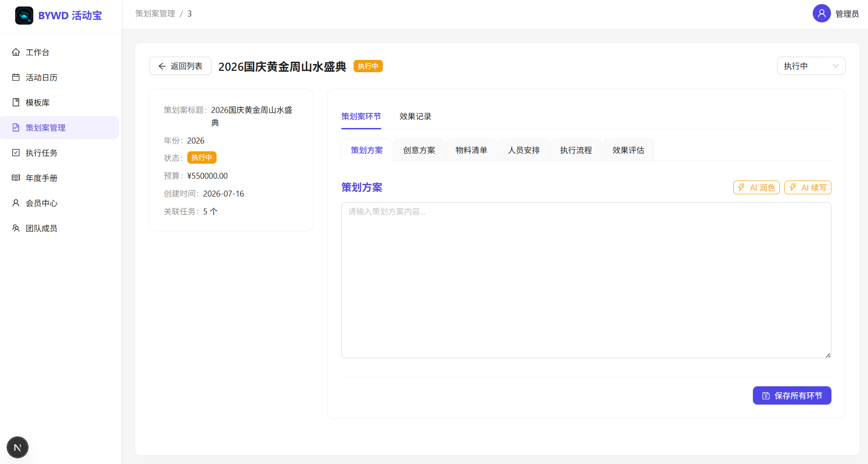Click the 执行任务 checkmark icon
Viewport: 868px width, 464px height.
pos(16,153)
